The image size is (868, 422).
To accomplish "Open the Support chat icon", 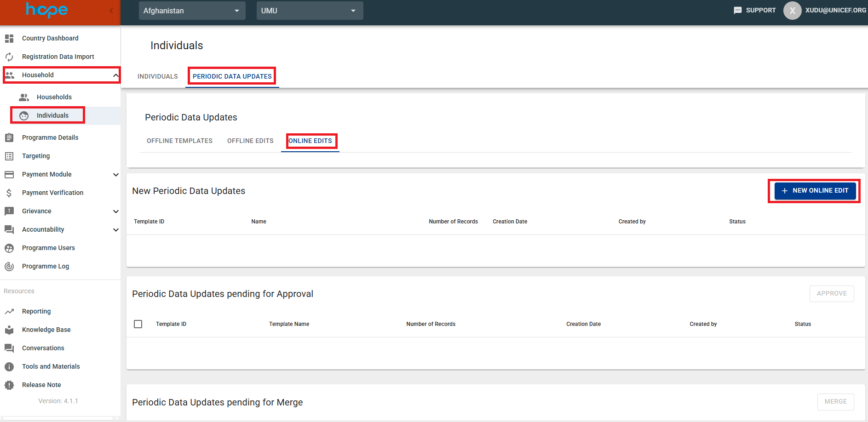I will click(737, 11).
